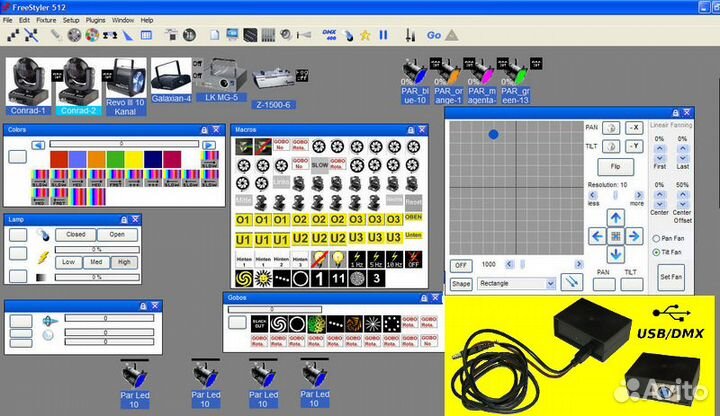The width and height of the screenshot is (720, 416).
Task: Click the blank document toolbar icon
Action: [214, 35]
